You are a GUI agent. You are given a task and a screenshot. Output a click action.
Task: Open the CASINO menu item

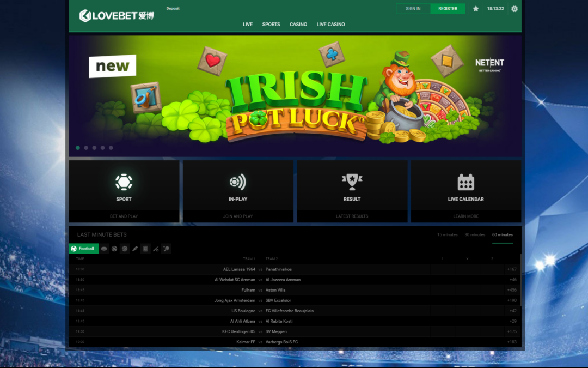[x=298, y=25]
